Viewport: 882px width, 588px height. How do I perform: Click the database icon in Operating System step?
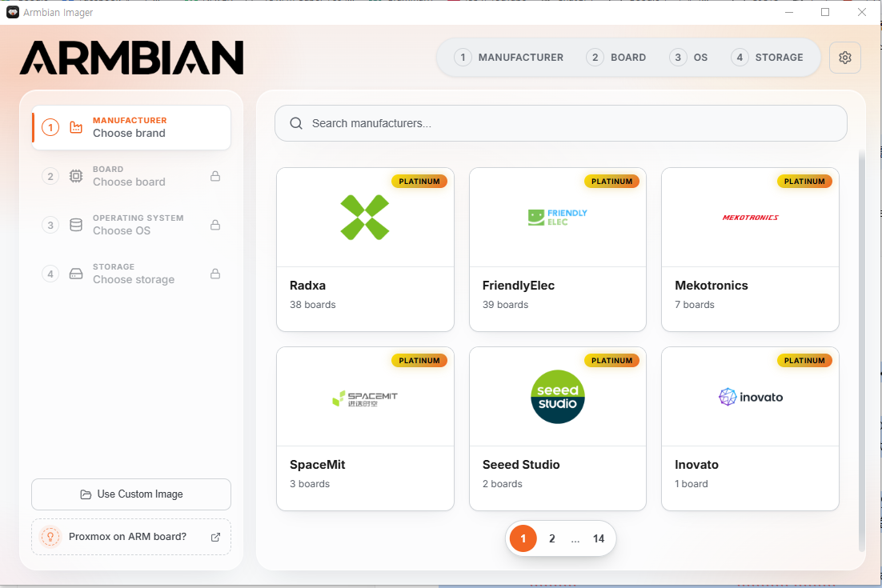tap(76, 225)
